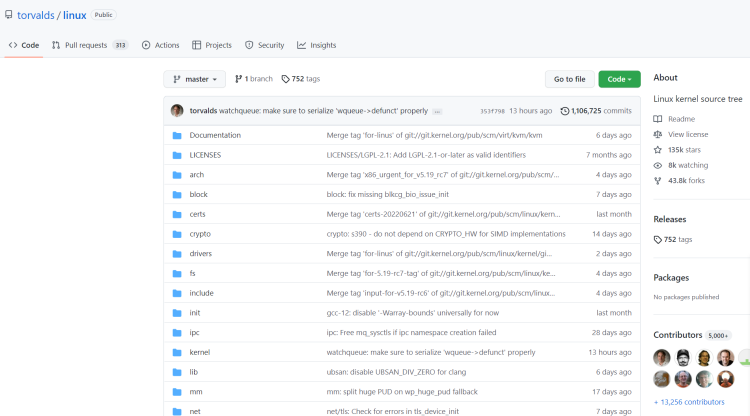The width and height of the screenshot is (750, 416).
Task: Switch to the Pull requests tab
Action: [78, 45]
